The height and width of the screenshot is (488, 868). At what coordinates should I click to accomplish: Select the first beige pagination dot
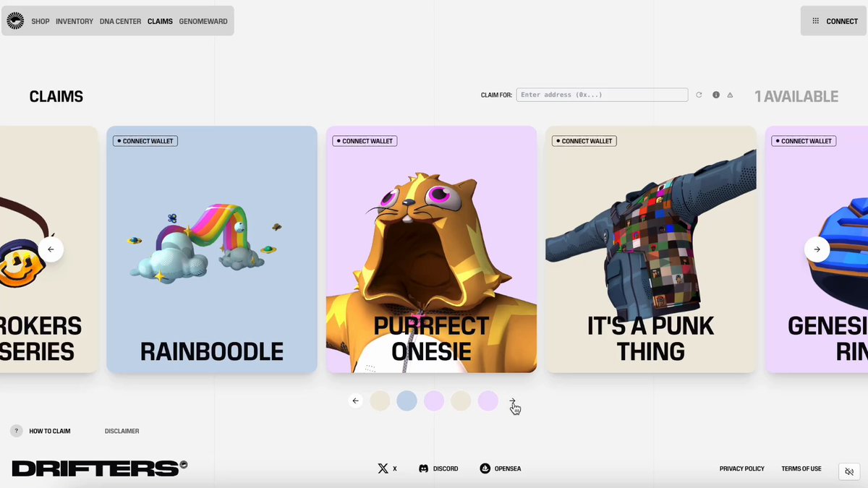click(x=380, y=401)
